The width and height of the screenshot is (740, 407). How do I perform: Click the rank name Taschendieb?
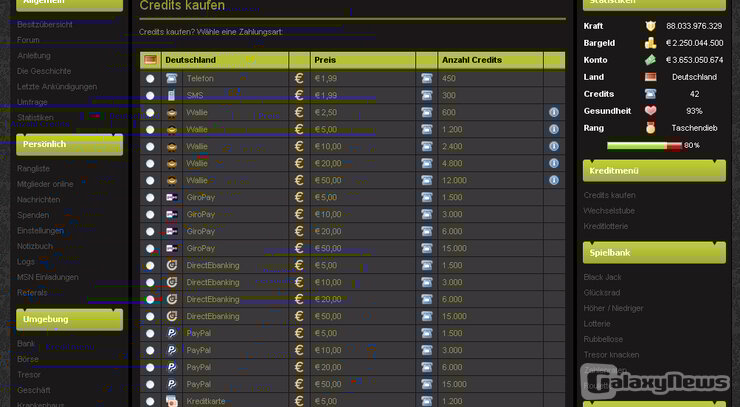[694, 128]
